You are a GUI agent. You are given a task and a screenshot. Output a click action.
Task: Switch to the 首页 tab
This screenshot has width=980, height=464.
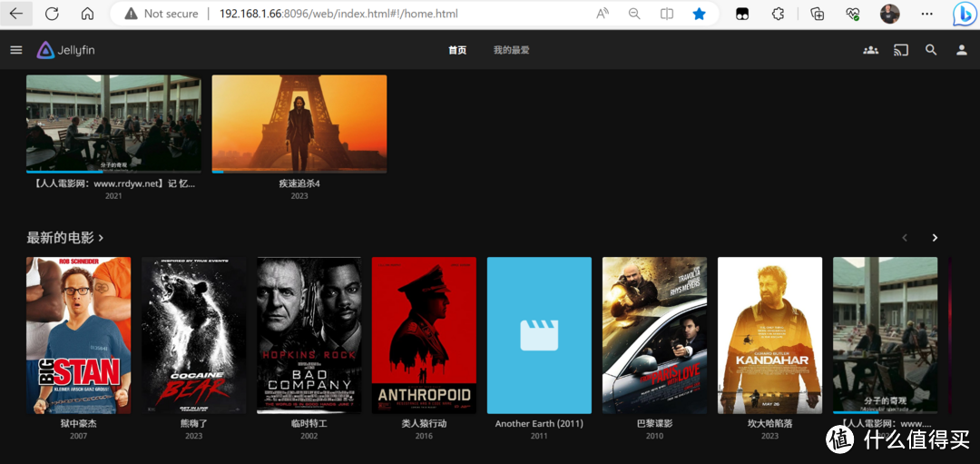coord(457,50)
